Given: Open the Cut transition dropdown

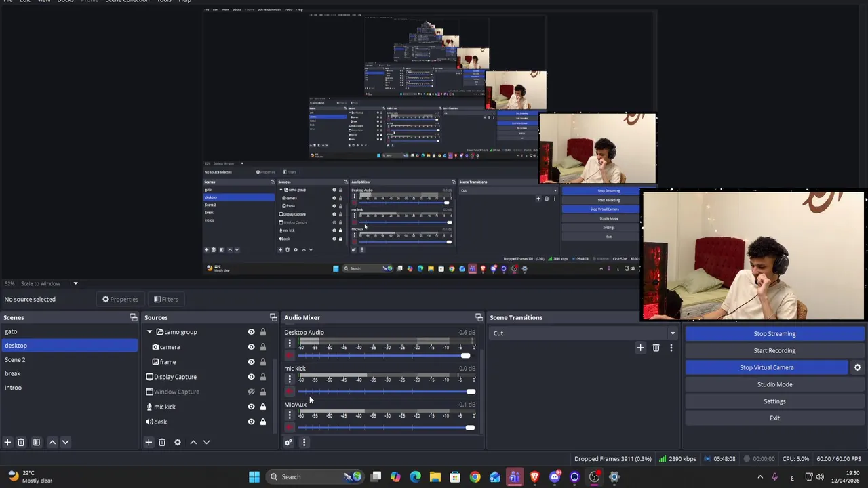Looking at the screenshot, I should click(585, 333).
